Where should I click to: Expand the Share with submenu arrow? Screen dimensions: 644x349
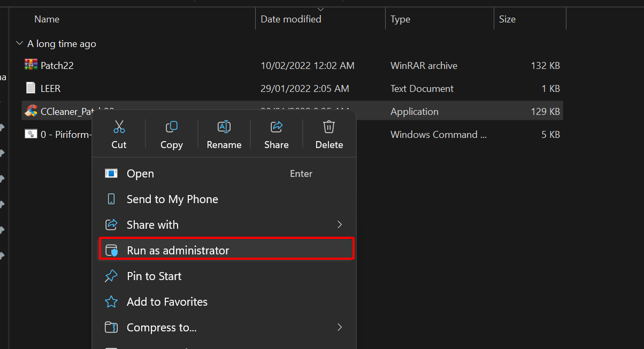click(339, 225)
